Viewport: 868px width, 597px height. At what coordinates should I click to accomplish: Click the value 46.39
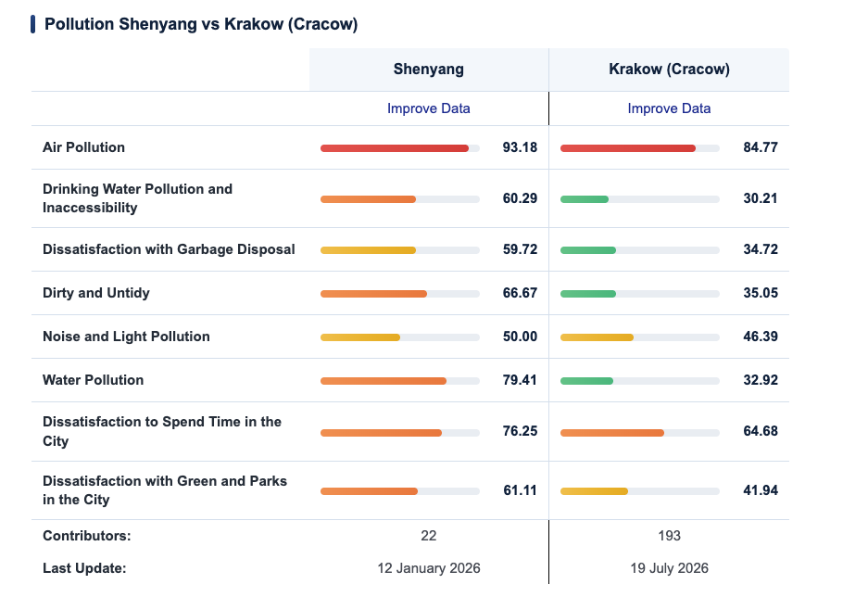760,337
